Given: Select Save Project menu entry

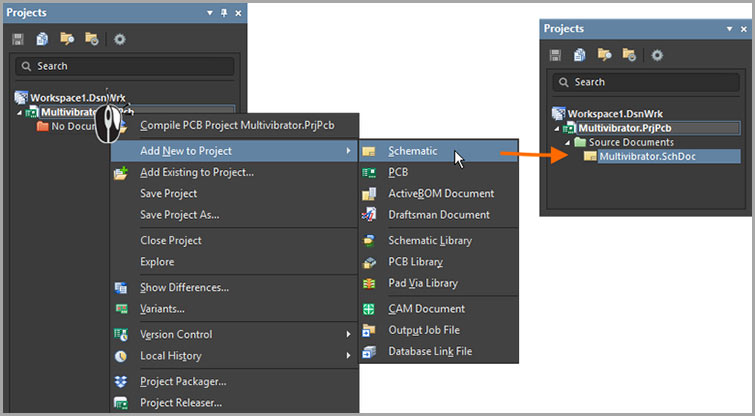Looking at the screenshot, I should point(235,194).
